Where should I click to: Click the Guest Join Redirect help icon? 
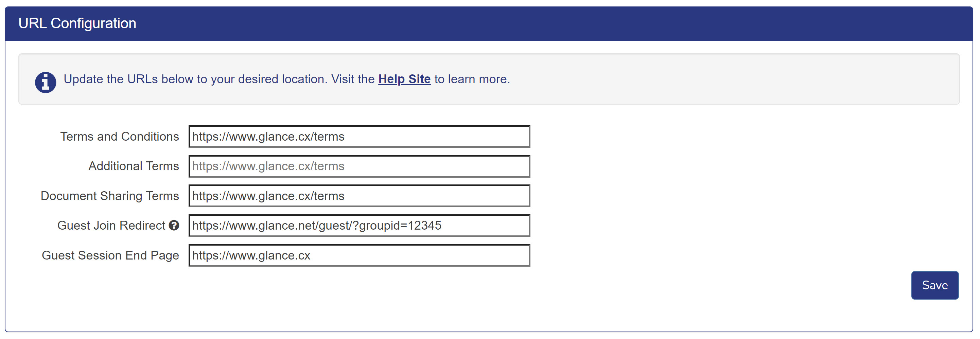tap(174, 226)
